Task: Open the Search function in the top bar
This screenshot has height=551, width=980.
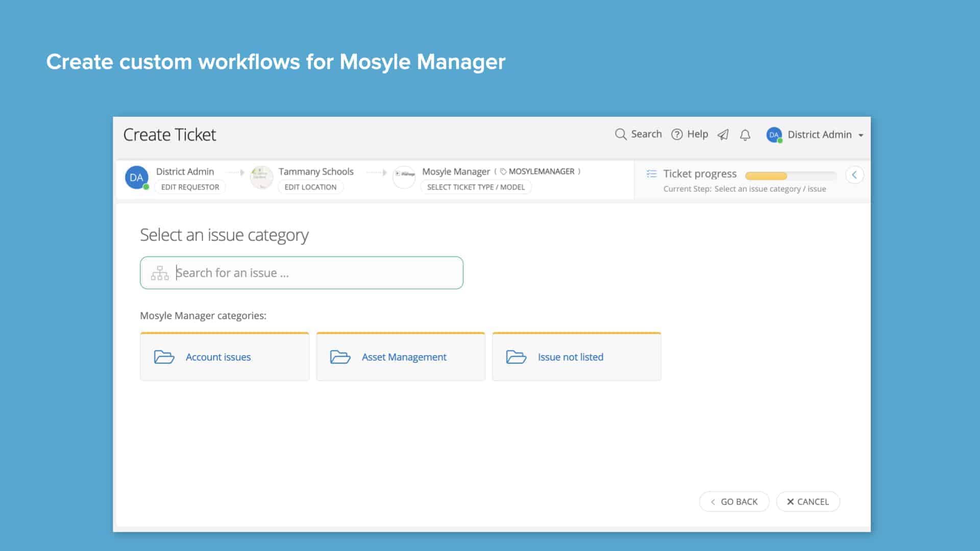Action: (x=639, y=134)
